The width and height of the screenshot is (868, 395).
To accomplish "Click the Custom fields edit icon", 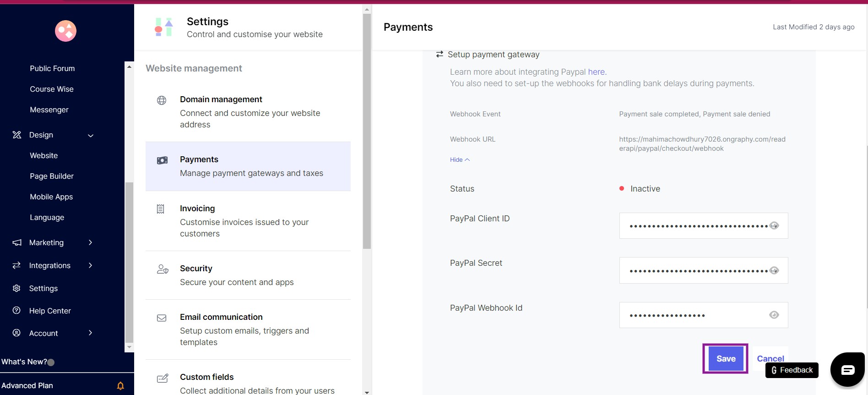I will point(163,378).
